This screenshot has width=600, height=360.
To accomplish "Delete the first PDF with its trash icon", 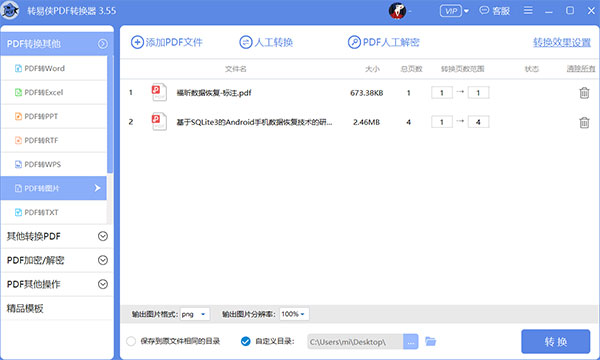I will tap(584, 93).
